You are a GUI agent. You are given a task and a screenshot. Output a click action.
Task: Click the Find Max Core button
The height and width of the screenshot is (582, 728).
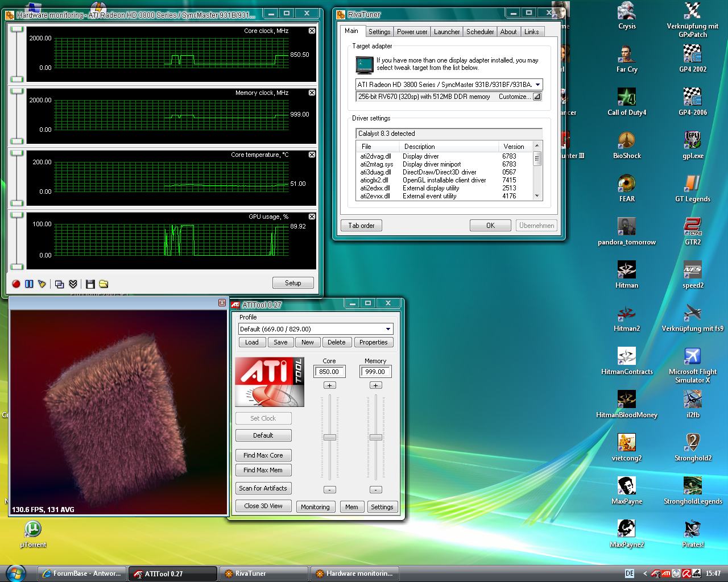tap(263, 455)
